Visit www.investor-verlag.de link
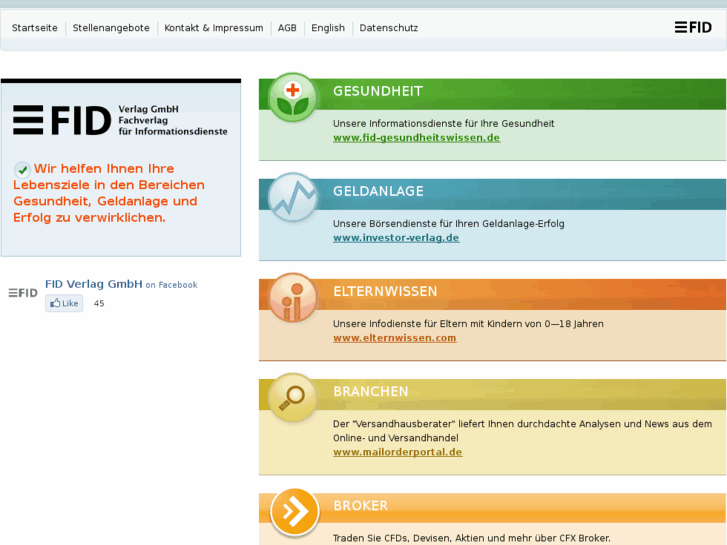The width and height of the screenshot is (727, 545). (x=396, y=238)
